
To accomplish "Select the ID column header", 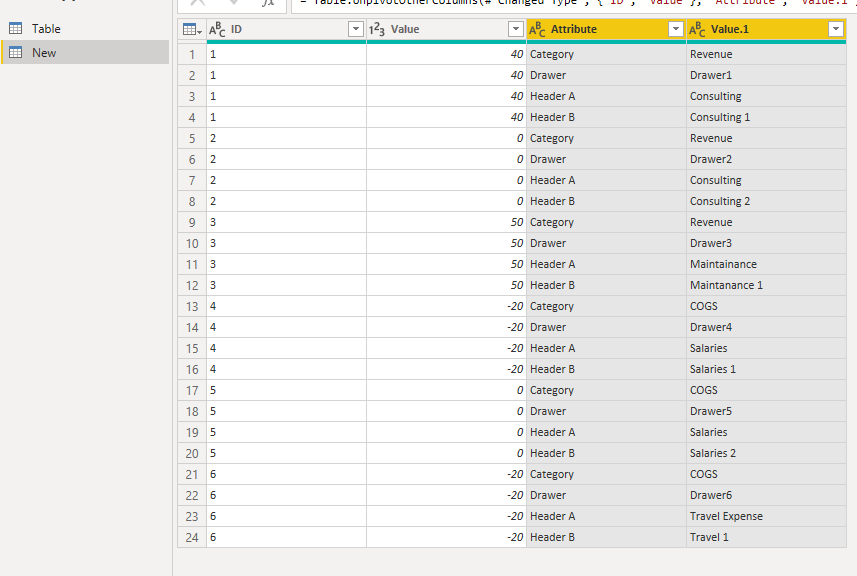I will point(286,30).
